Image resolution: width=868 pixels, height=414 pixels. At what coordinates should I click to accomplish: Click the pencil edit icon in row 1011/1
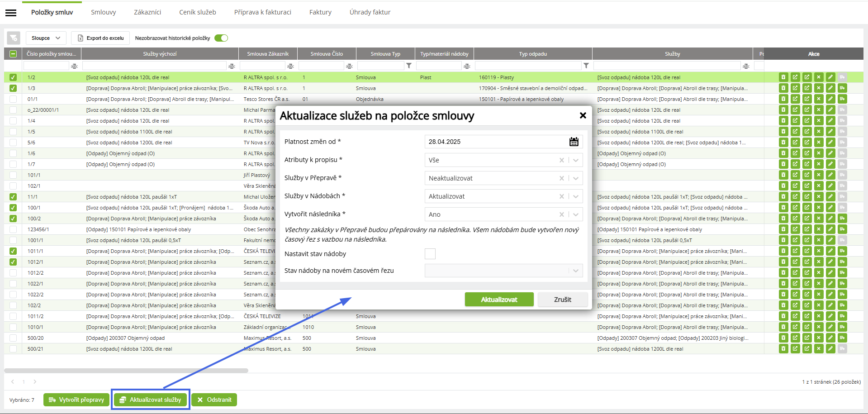tap(830, 251)
